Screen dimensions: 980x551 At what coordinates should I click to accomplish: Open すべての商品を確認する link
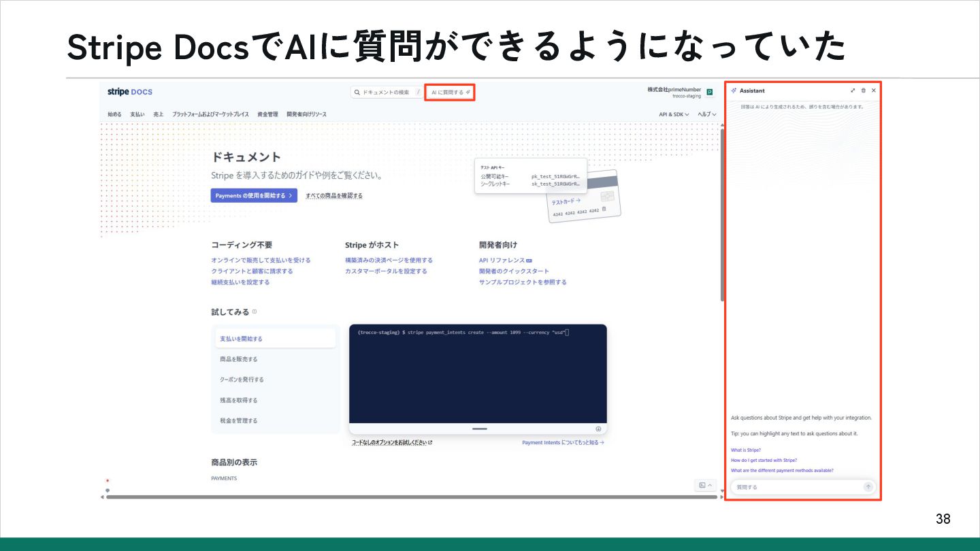pos(334,195)
